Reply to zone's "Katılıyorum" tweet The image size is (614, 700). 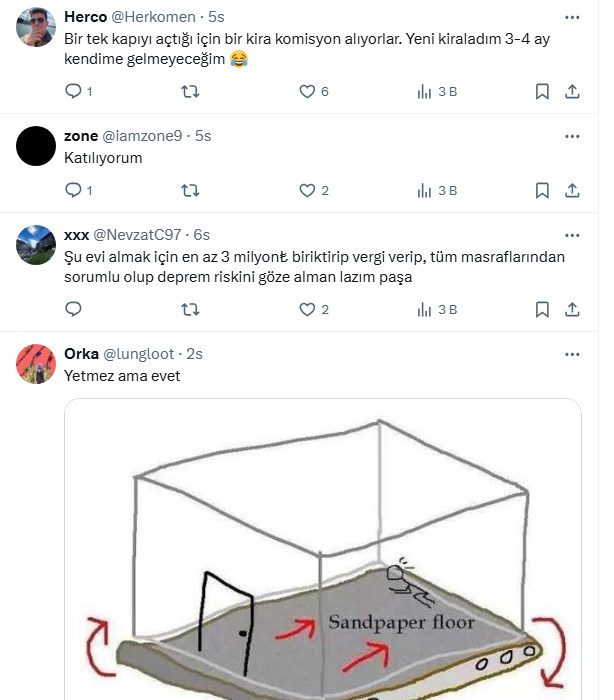pyautogui.click(x=73, y=190)
